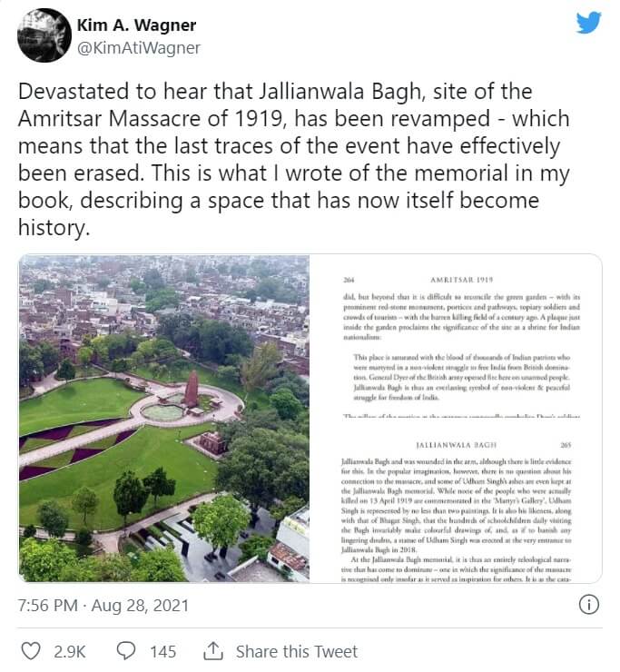
Task: Click the 7:56 PM · Aug 28, 2021 timestamp
Action: [103, 605]
